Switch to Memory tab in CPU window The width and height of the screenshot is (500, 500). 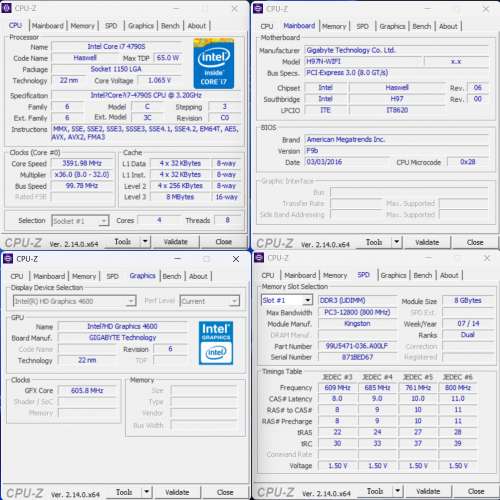(x=83, y=26)
